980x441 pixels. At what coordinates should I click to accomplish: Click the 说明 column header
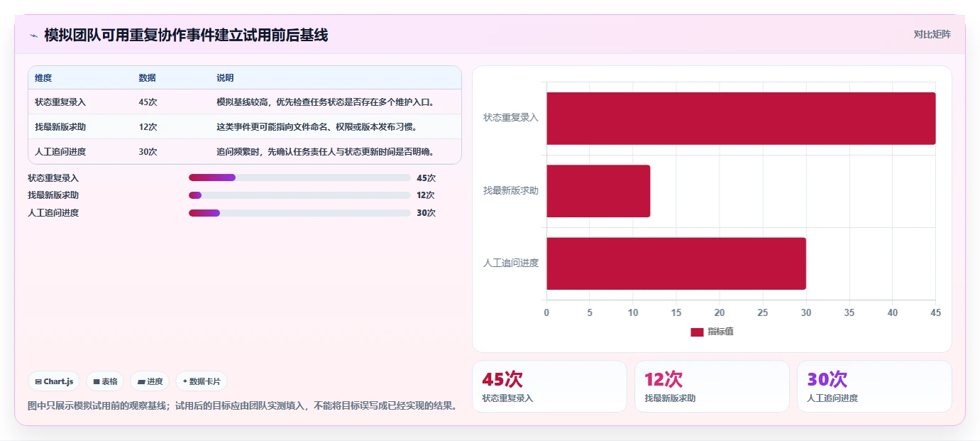click(x=225, y=78)
